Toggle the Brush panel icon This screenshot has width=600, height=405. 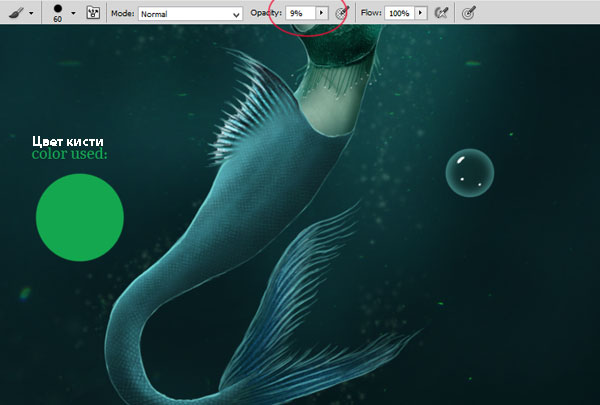(93, 13)
